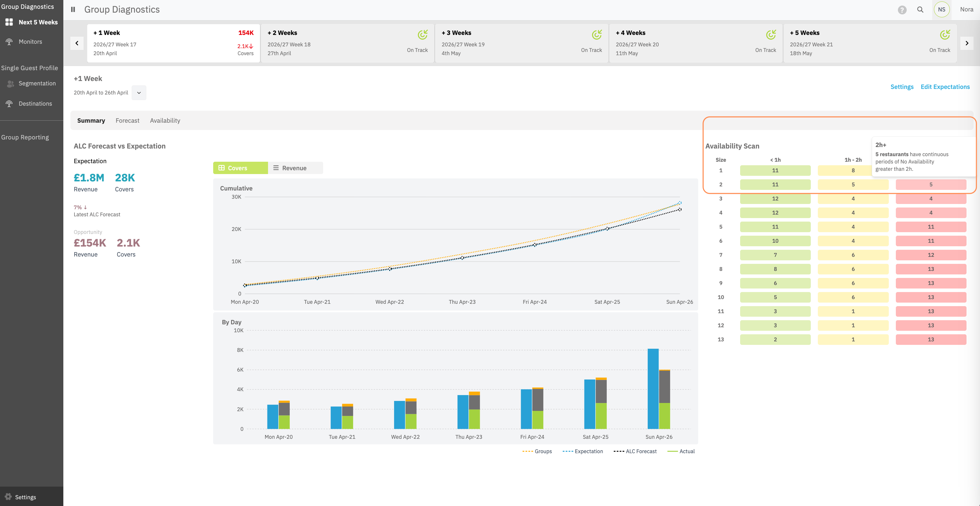Click the red 2h+ cell for size 7
The height and width of the screenshot is (506, 980).
coord(930,255)
